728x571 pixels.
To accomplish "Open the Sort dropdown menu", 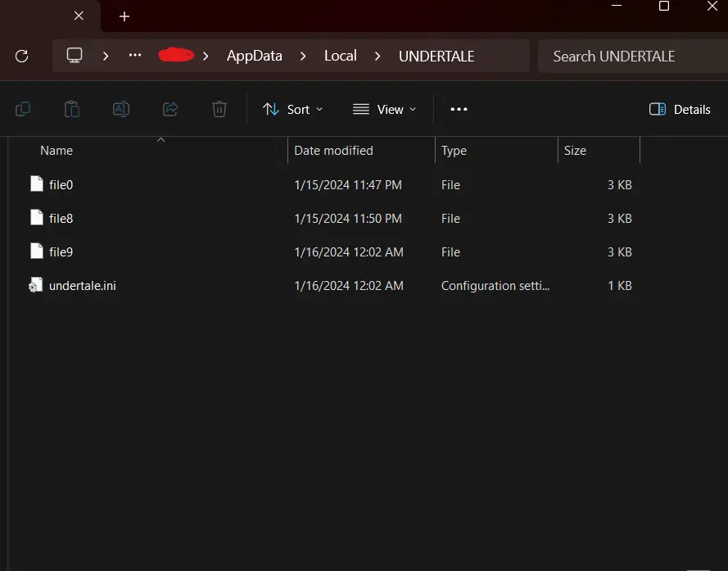I will pos(292,109).
